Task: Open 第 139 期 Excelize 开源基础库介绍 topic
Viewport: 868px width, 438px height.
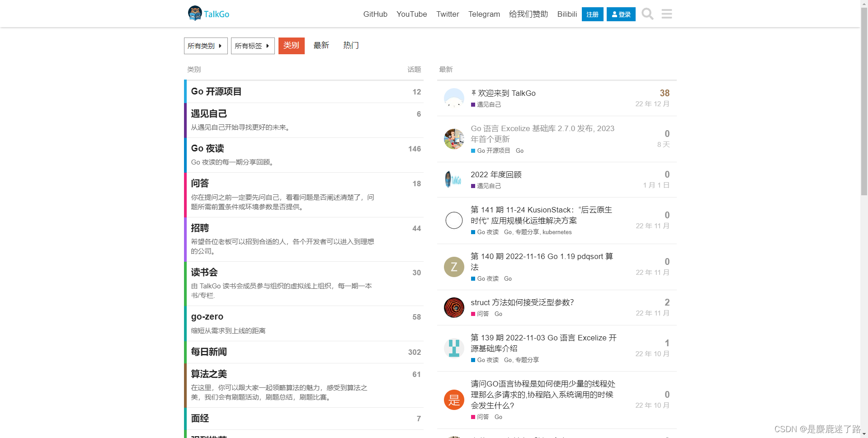Action: (x=543, y=343)
